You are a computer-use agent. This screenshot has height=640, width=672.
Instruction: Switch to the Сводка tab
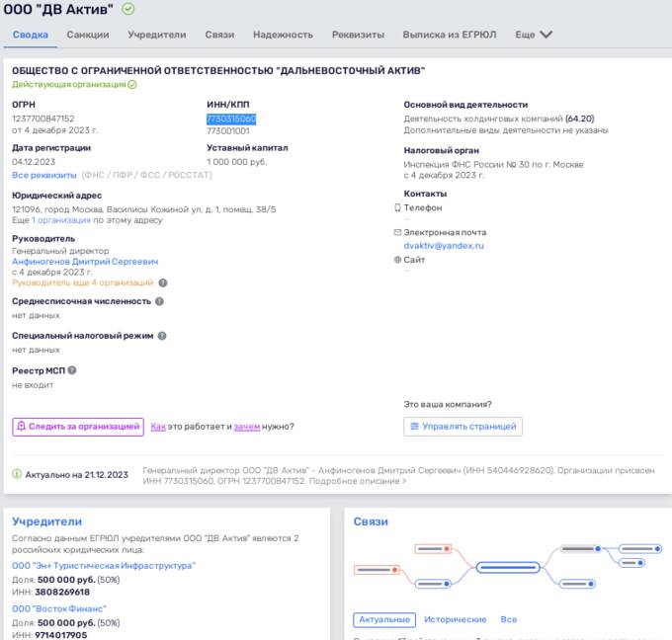[x=30, y=35]
